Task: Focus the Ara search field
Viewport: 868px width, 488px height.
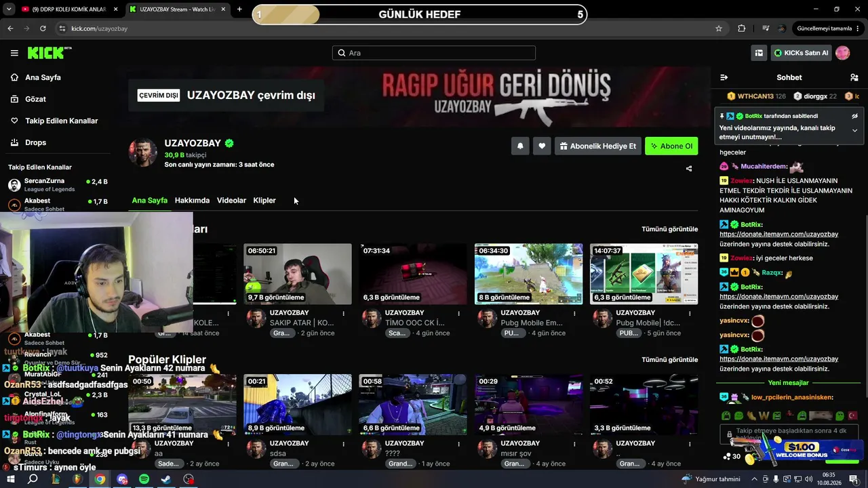Action: (x=434, y=53)
